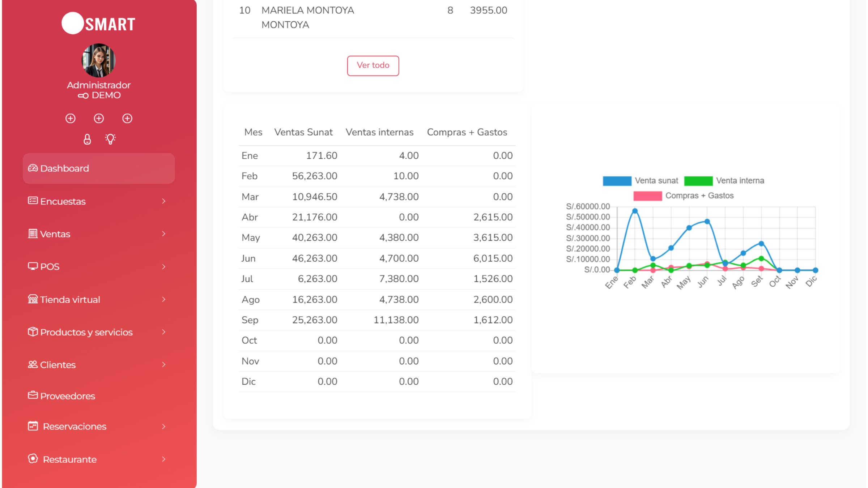The image size is (868, 488).
Task: Click the leftmost circled plus icon
Action: click(x=71, y=119)
